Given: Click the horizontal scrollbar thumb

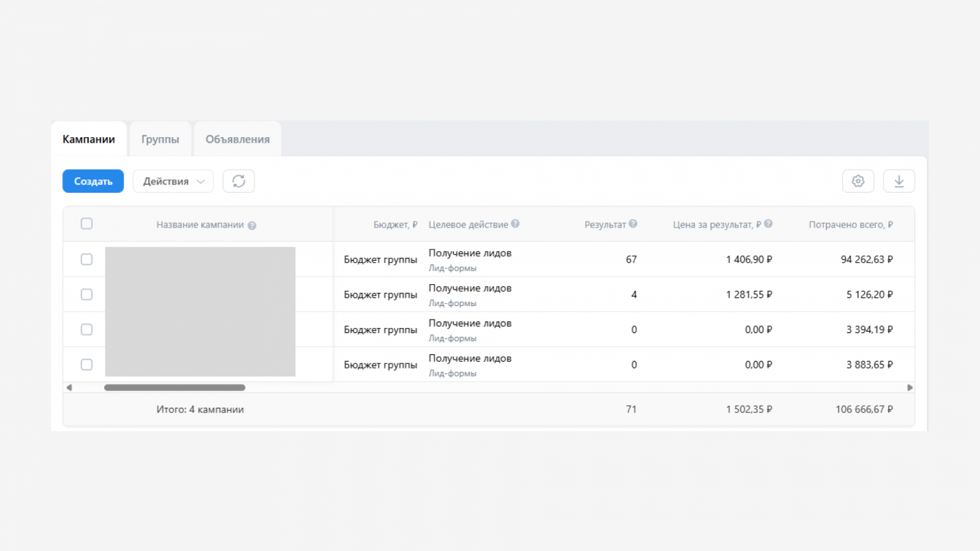Looking at the screenshot, I should point(175,388).
